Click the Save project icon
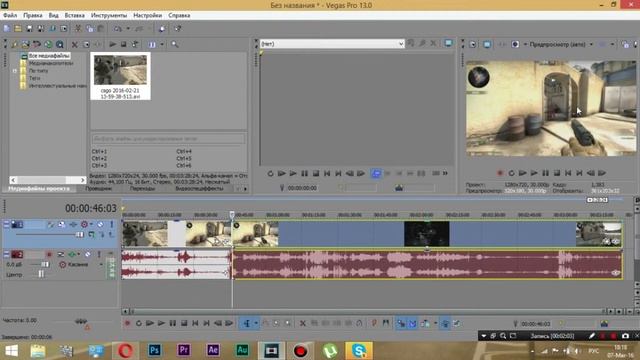Image resolution: width=640 pixels, height=360 pixels. coord(29,29)
